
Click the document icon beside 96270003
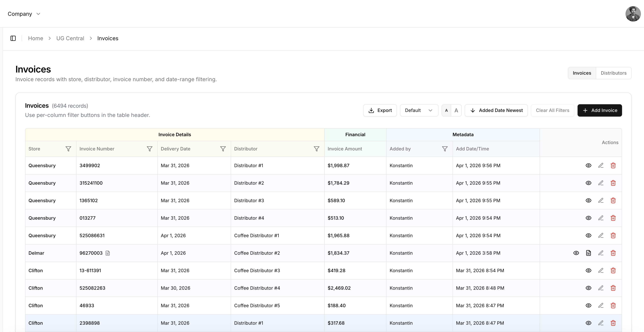[x=108, y=253]
